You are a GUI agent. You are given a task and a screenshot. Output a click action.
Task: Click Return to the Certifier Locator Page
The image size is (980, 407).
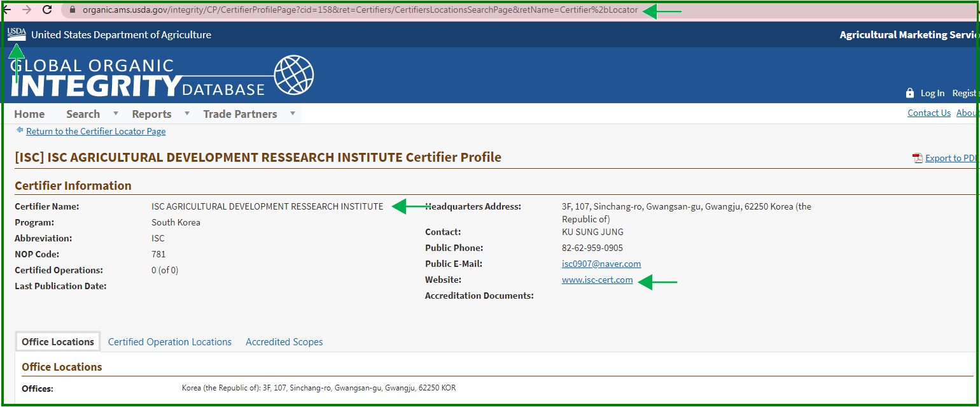click(x=95, y=131)
